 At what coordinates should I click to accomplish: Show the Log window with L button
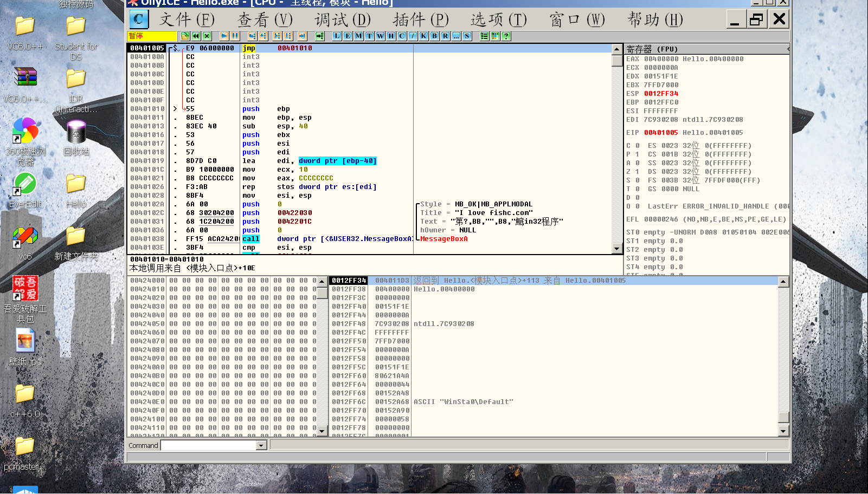[337, 36]
